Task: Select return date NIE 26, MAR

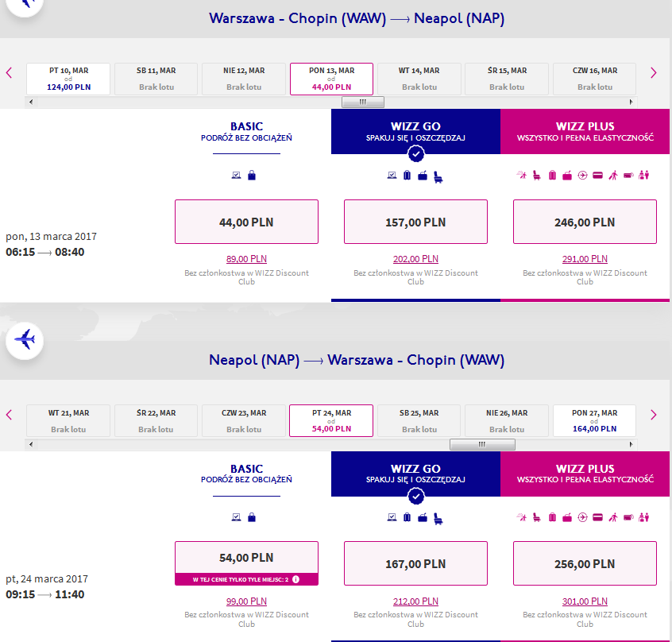Action: tap(507, 420)
